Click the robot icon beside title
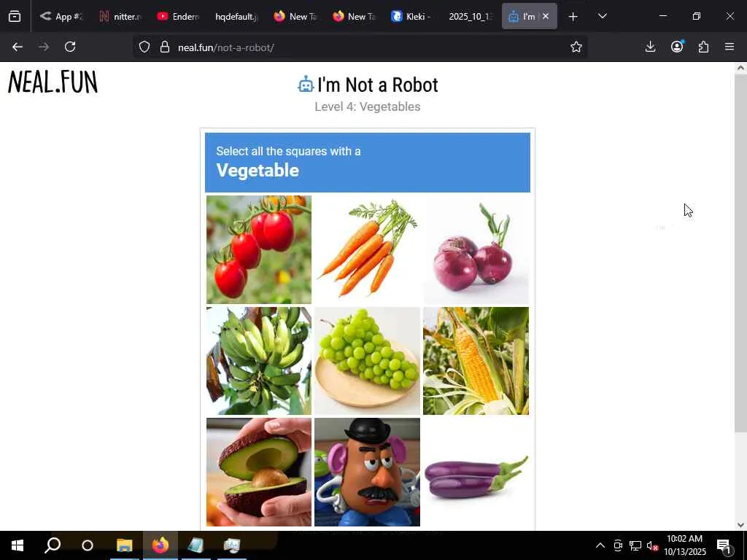The image size is (747, 560). click(306, 85)
